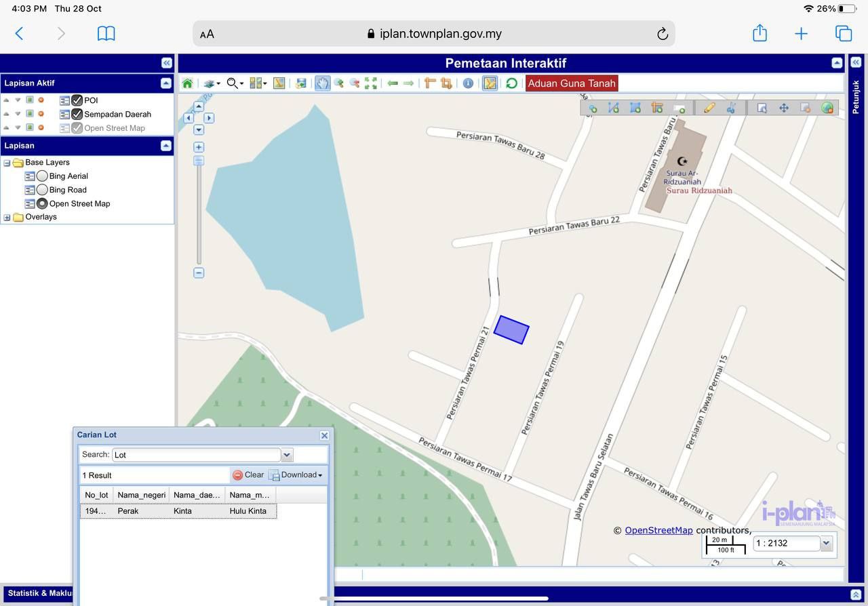Open the Carian Lot search type dropdown

click(x=287, y=455)
